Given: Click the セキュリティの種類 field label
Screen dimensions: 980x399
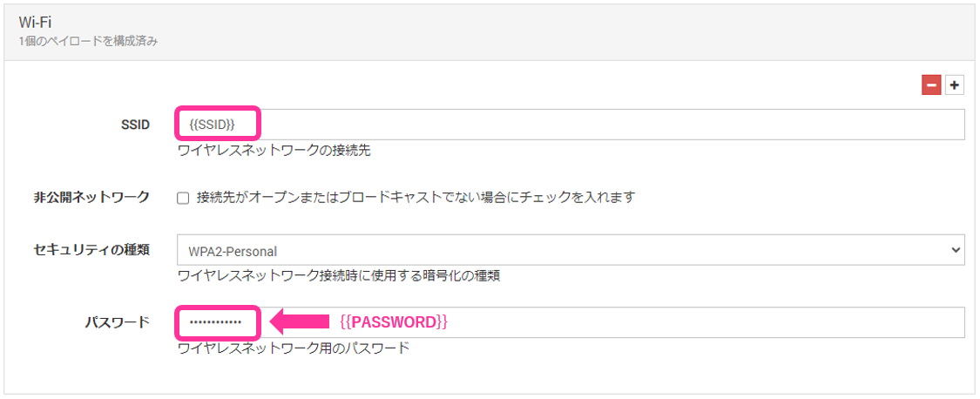Looking at the screenshot, I should click(91, 250).
